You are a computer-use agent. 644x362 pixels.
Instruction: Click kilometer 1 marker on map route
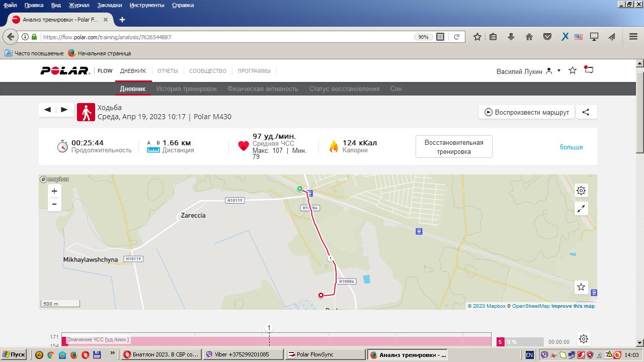(x=330, y=258)
